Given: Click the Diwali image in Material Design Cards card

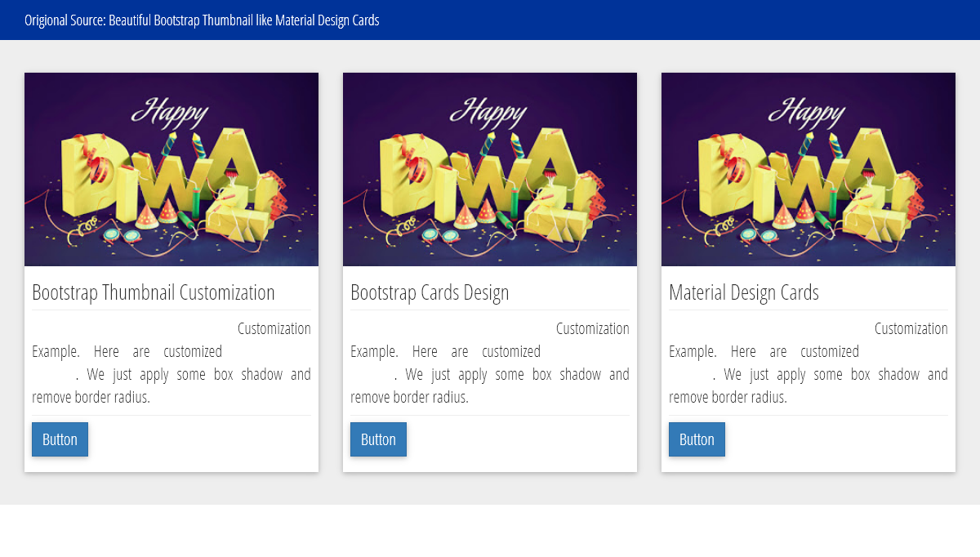Looking at the screenshot, I should click(x=808, y=169).
